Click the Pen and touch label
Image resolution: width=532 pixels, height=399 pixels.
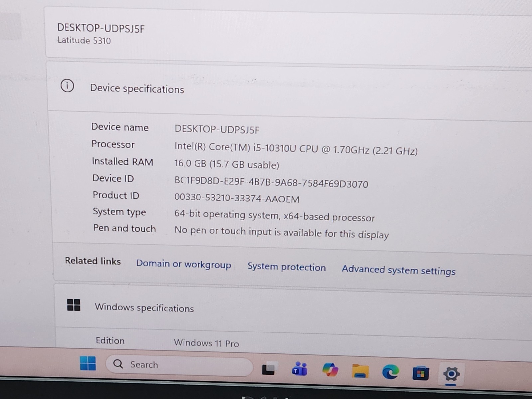tap(124, 228)
